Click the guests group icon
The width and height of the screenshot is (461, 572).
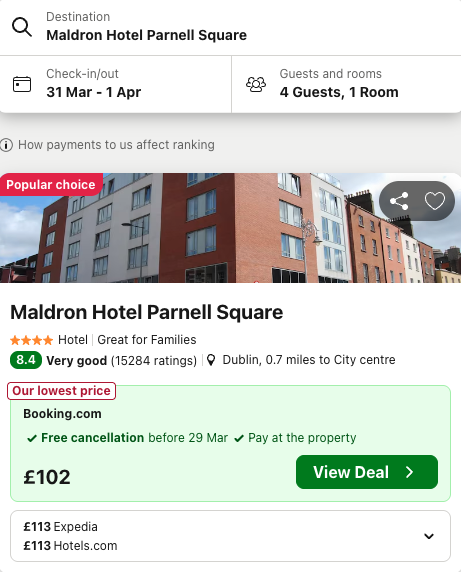[256, 84]
